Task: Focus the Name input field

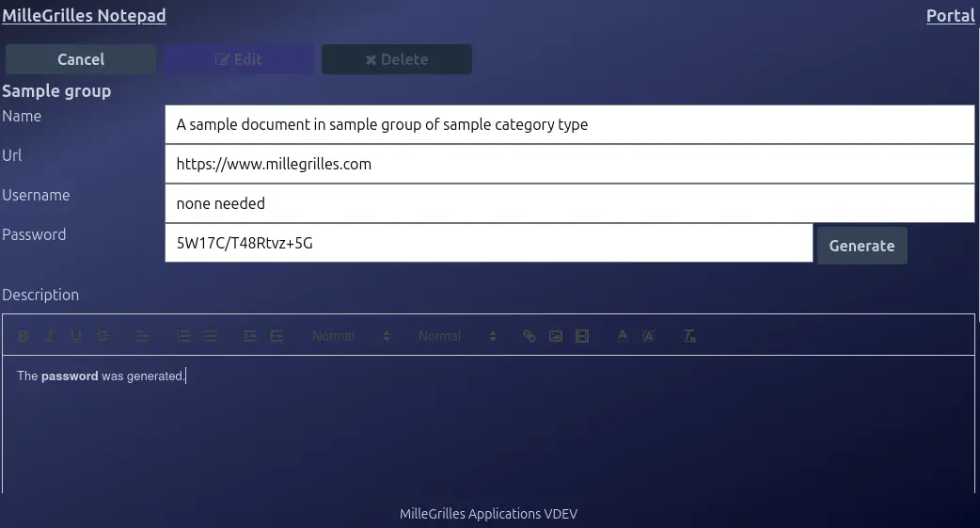Action: point(569,124)
